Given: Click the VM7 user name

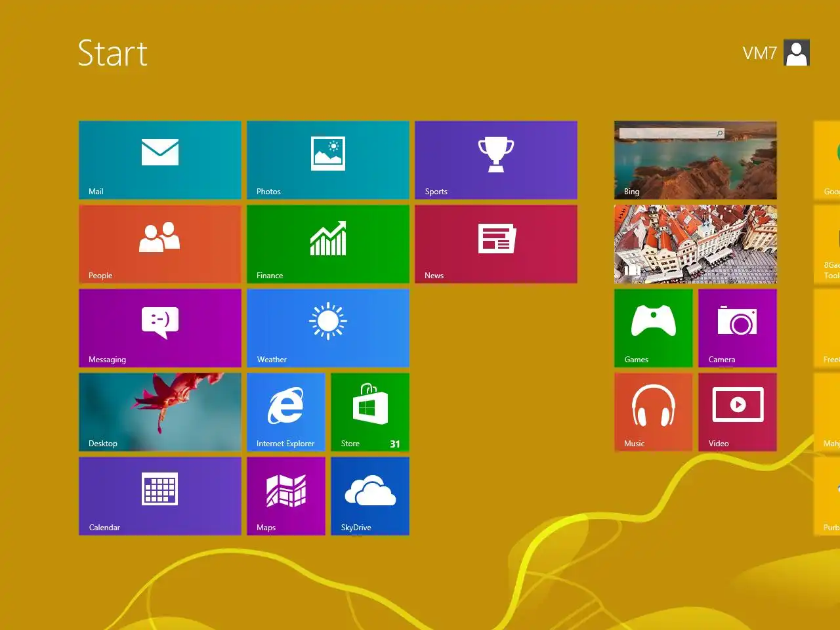Looking at the screenshot, I should tap(759, 53).
